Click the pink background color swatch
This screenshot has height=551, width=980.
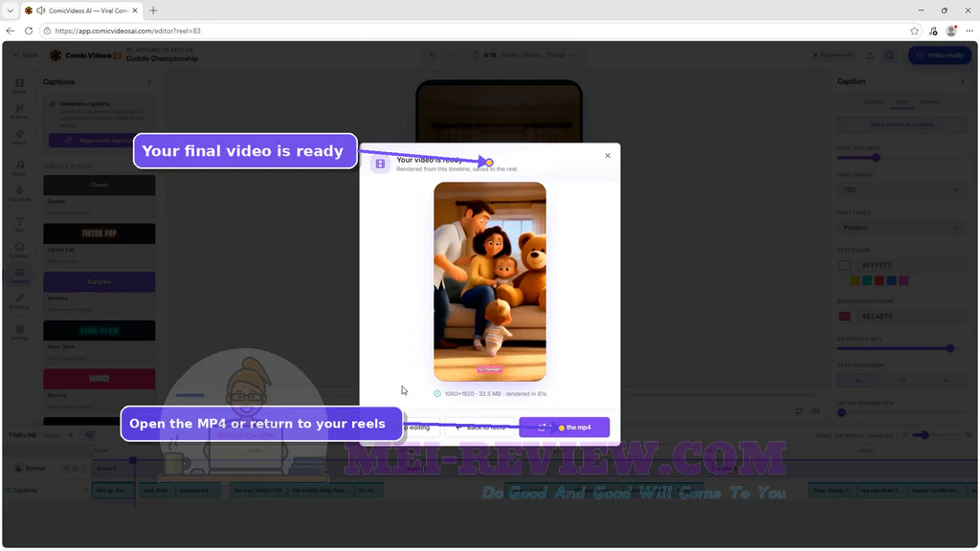click(844, 316)
